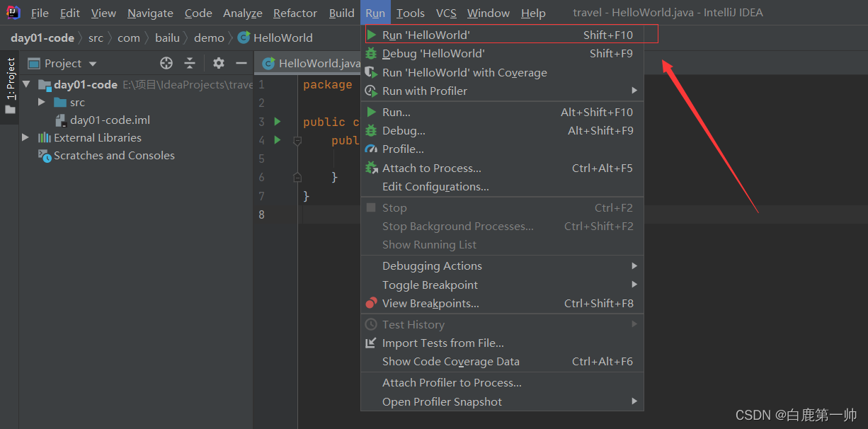Expand the Open Profiler Snapshot submenu
Image resolution: width=868 pixels, height=429 pixels.
(634, 401)
